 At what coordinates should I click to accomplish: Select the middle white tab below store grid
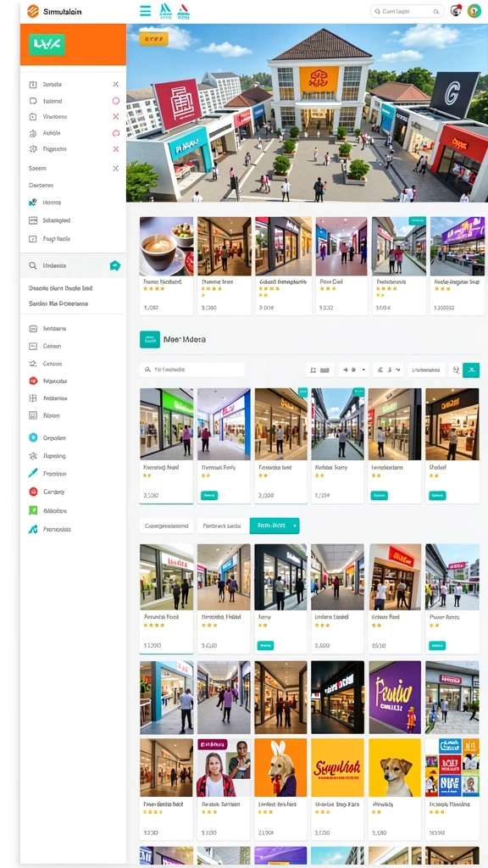tap(222, 526)
